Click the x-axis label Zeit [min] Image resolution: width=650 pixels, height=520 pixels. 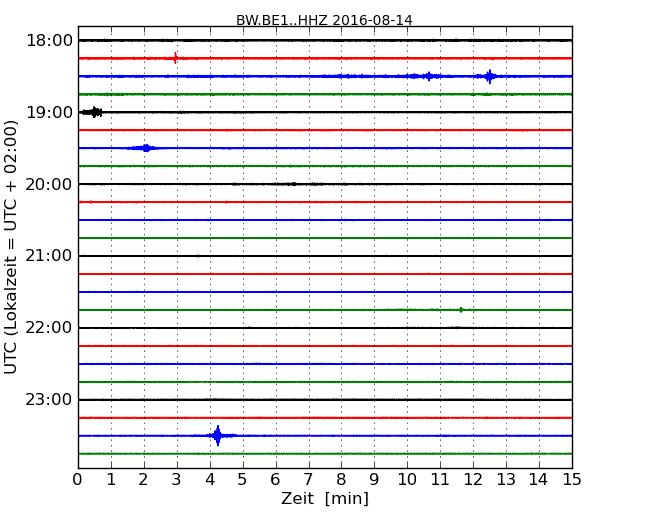click(325, 498)
